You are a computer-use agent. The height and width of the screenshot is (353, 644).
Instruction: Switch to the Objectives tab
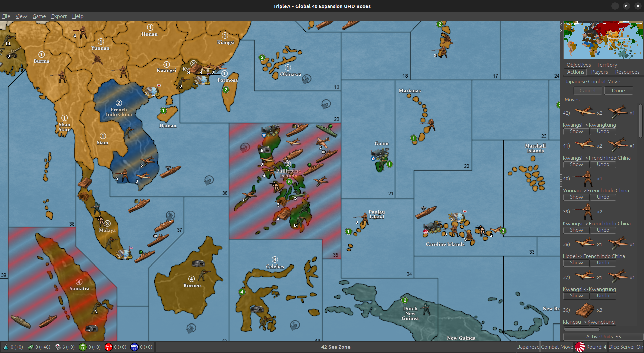tap(579, 65)
